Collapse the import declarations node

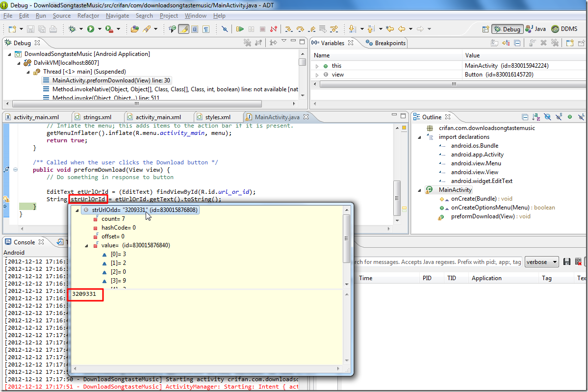420,137
